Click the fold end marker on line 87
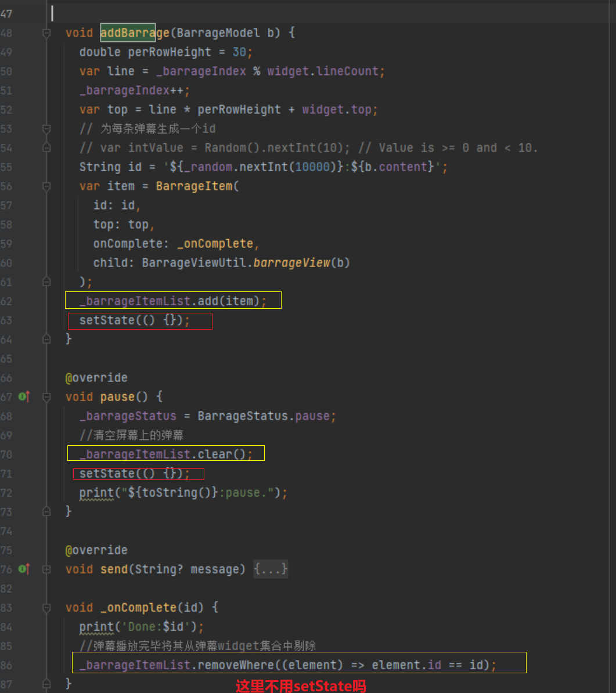The height and width of the screenshot is (693, 616). coord(46,684)
